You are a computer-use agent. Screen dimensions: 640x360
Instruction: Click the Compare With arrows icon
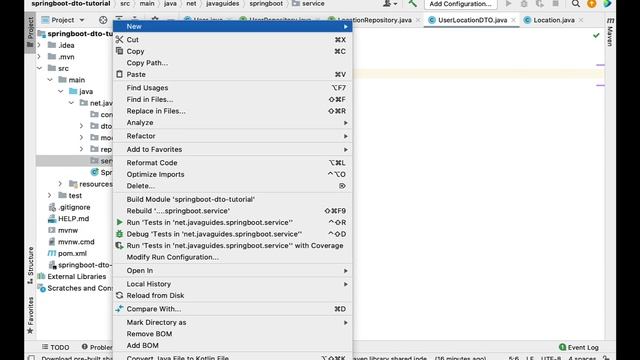pos(119,309)
